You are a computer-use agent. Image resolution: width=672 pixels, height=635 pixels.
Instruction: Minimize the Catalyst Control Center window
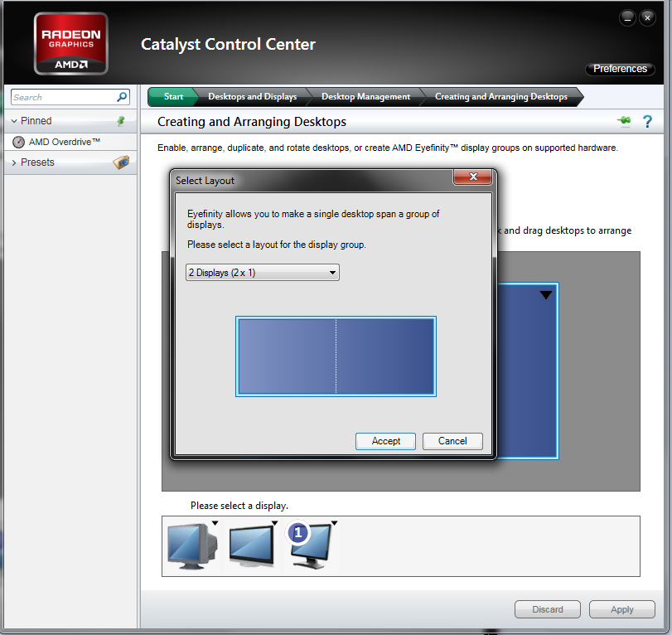pyautogui.click(x=627, y=18)
